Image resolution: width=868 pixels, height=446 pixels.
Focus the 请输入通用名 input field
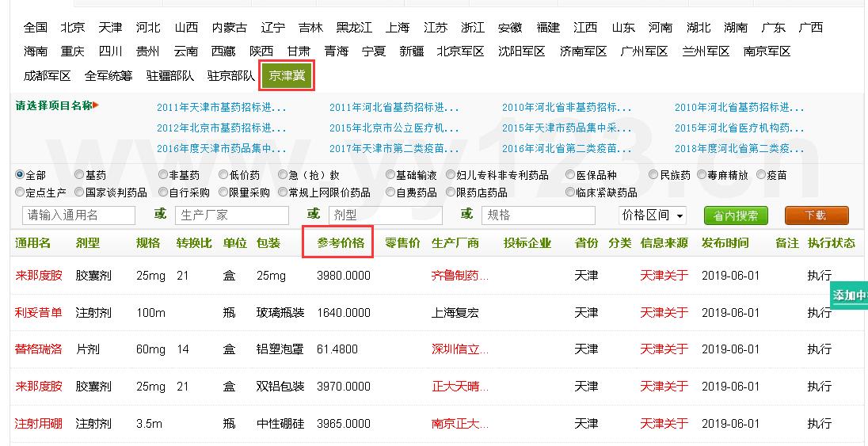click(78, 215)
